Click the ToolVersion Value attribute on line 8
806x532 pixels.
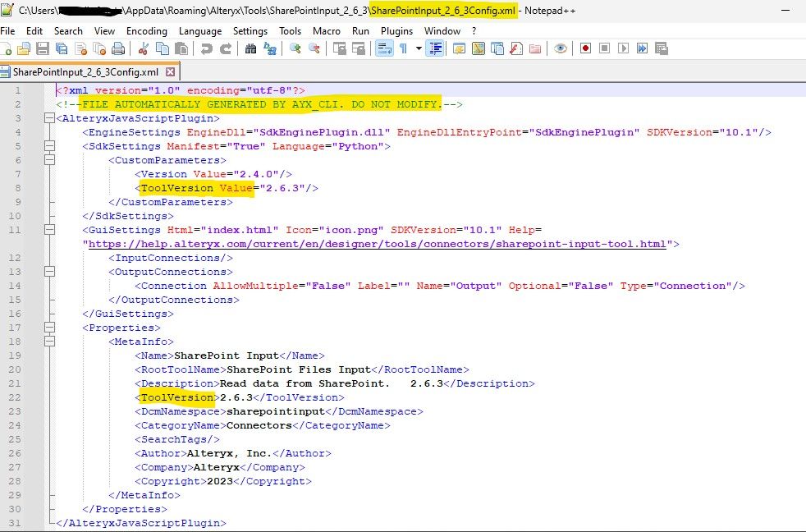click(197, 188)
